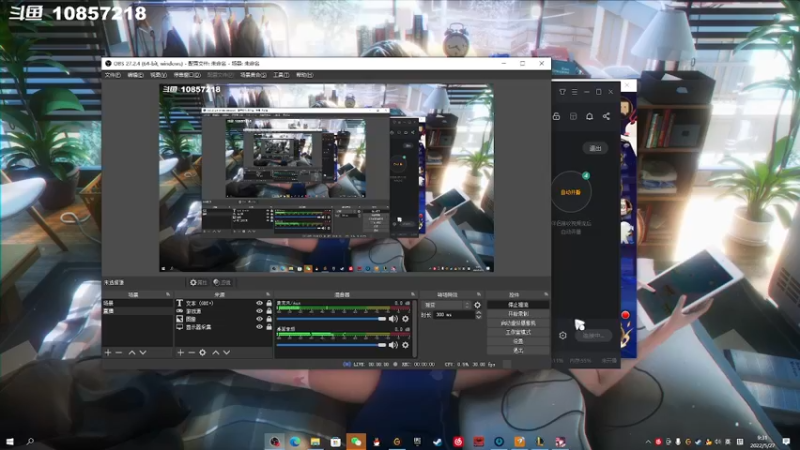Open the scene transition type dropdown

pos(446,305)
